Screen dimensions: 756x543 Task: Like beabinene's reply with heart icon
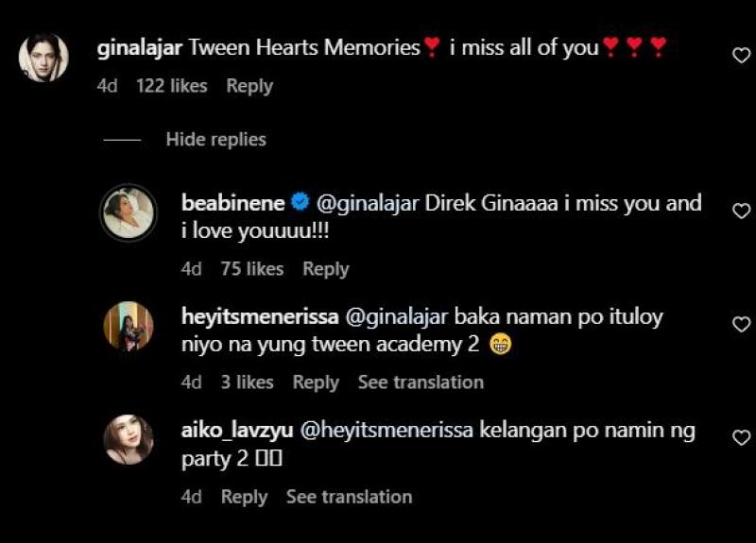coord(742,211)
